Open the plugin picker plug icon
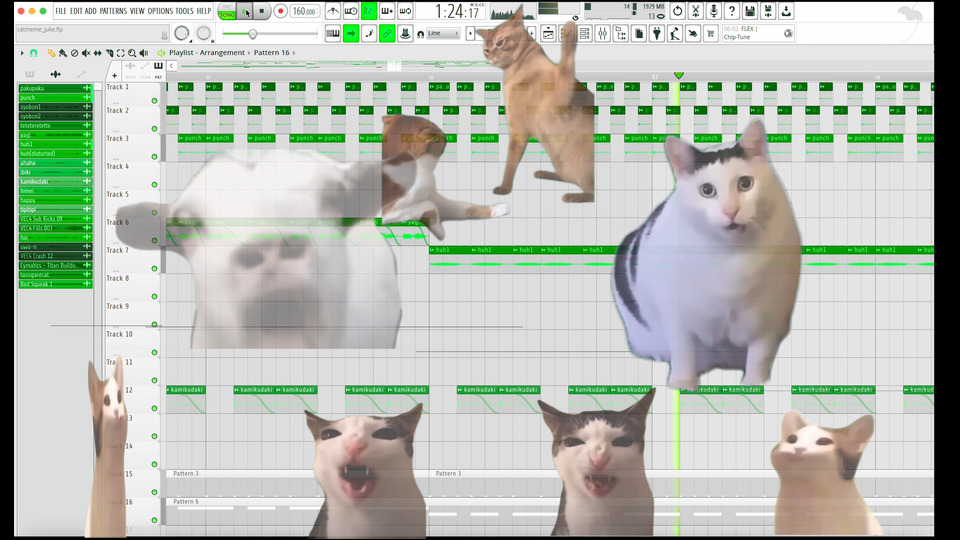The height and width of the screenshot is (540, 960). pyautogui.click(x=657, y=34)
